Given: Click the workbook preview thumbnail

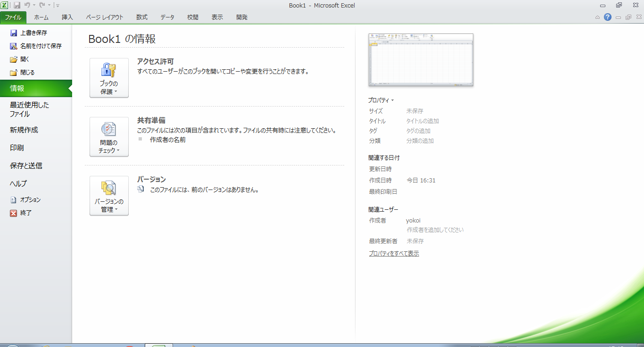Looking at the screenshot, I should 421,60.
